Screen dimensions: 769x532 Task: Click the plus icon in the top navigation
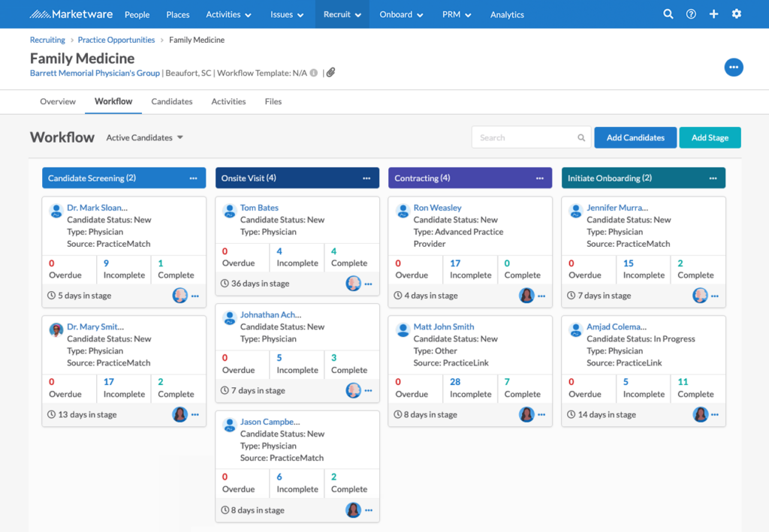click(x=713, y=14)
